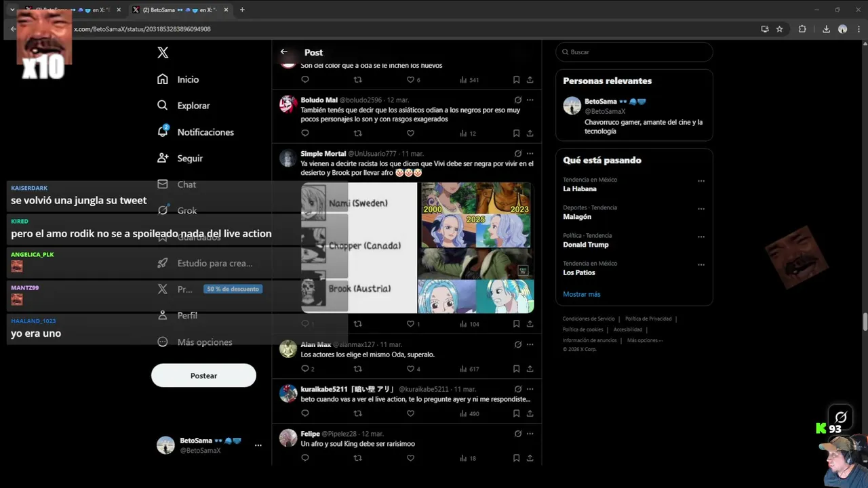Open more options on kuraikabe5211's comment

tap(530, 389)
